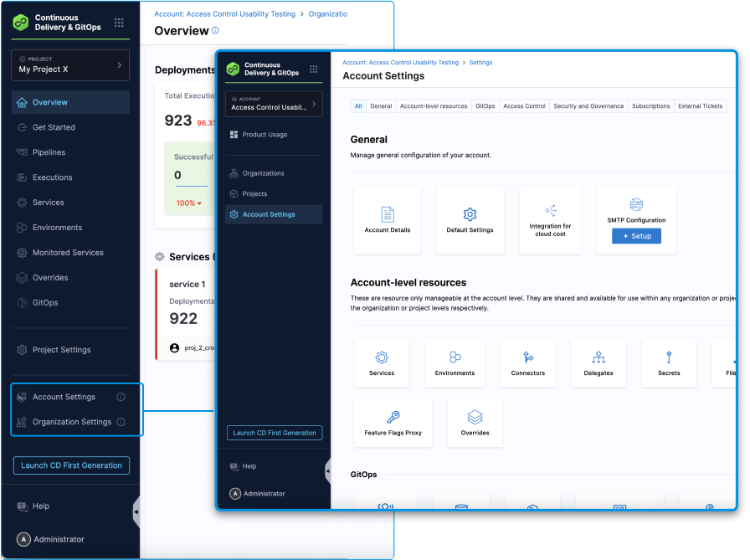Click service 1 card in Overview

[186, 315]
